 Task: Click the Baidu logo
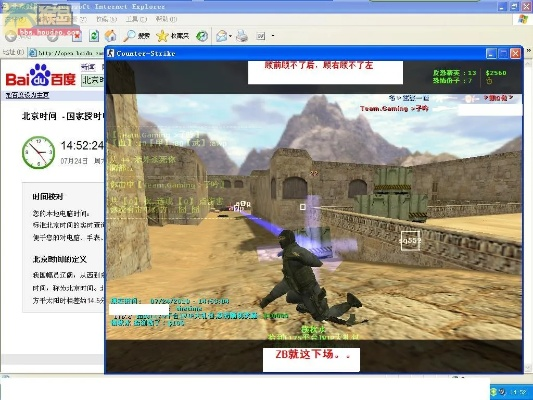click(x=40, y=75)
